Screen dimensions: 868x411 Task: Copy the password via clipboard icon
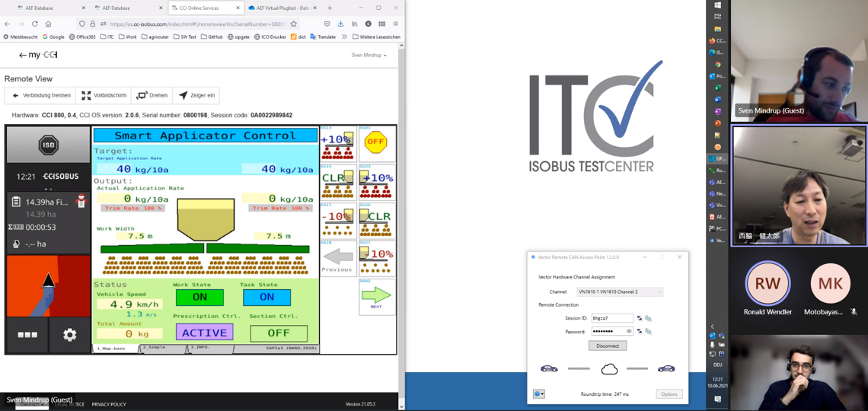click(648, 331)
